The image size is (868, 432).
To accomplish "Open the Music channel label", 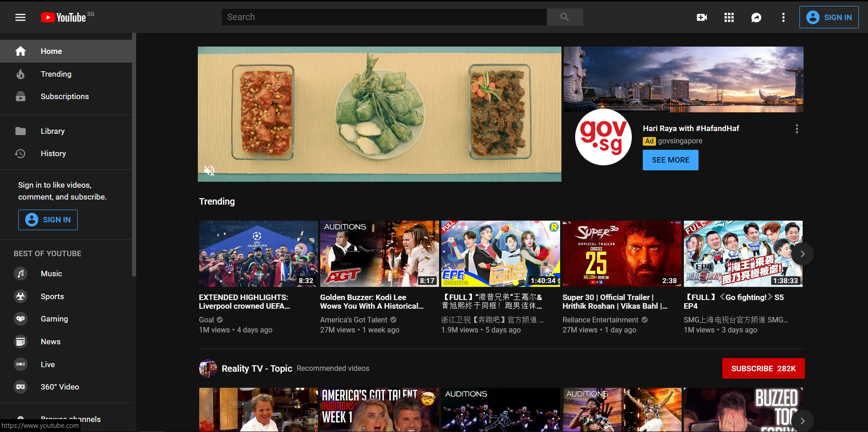I will tap(51, 274).
